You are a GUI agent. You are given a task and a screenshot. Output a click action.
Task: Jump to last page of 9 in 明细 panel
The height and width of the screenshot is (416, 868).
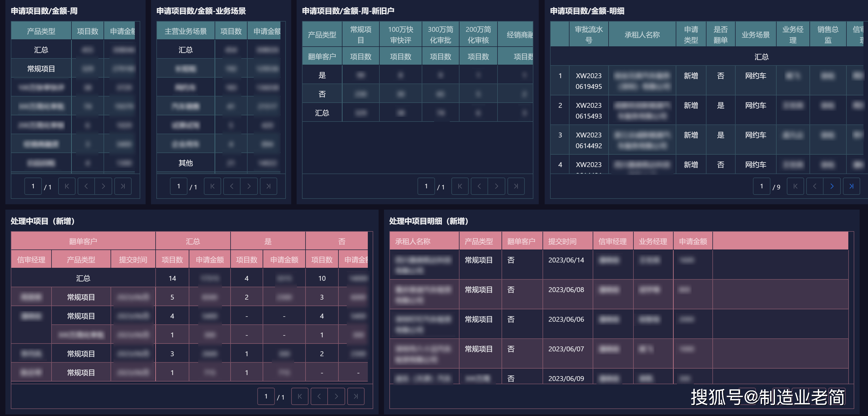pos(852,186)
